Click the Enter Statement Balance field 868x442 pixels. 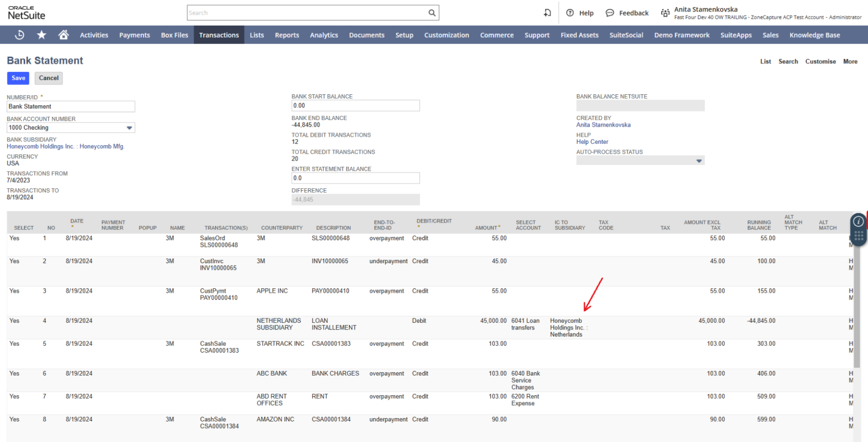356,178
